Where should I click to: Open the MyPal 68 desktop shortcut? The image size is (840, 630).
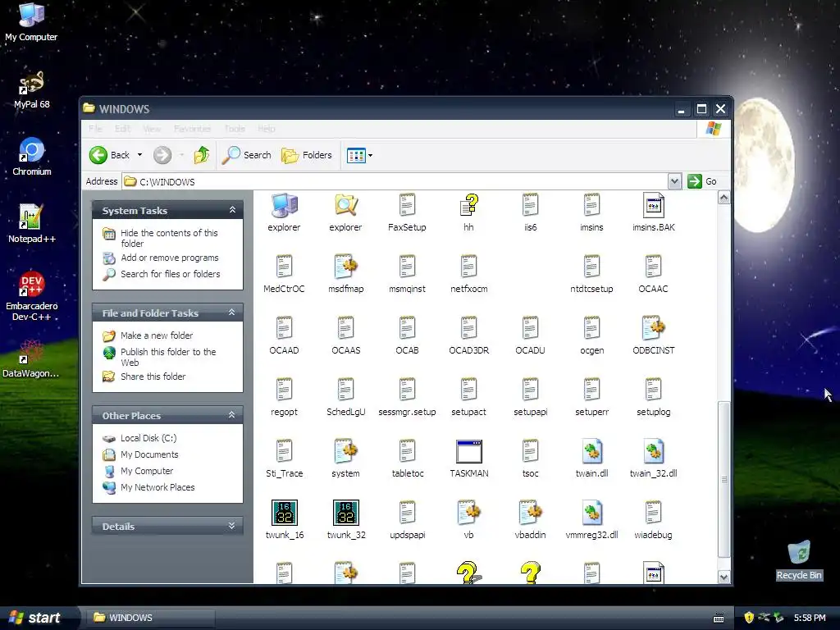coord(32,89)
